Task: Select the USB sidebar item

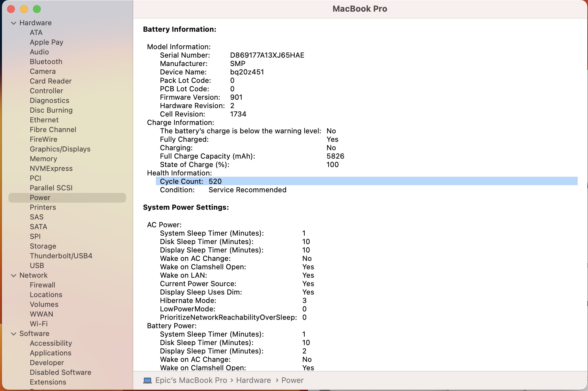Action: point(37,266)
